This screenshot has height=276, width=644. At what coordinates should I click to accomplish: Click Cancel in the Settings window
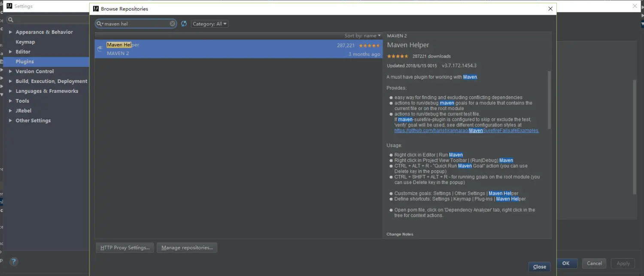pos(594,264)
